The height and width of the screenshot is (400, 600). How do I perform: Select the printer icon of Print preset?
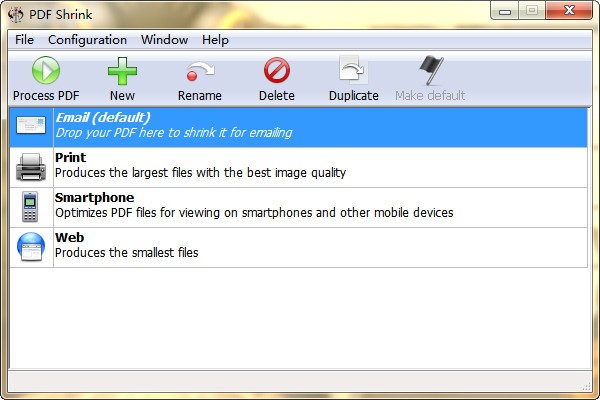pyautogui.click(x=31, y=167)
